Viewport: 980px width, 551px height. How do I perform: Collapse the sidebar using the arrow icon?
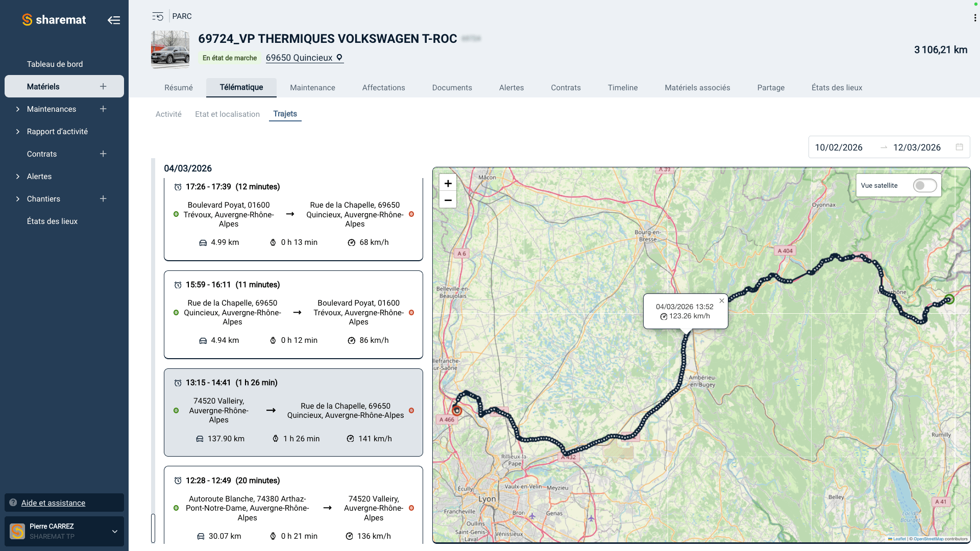(114, 20)
